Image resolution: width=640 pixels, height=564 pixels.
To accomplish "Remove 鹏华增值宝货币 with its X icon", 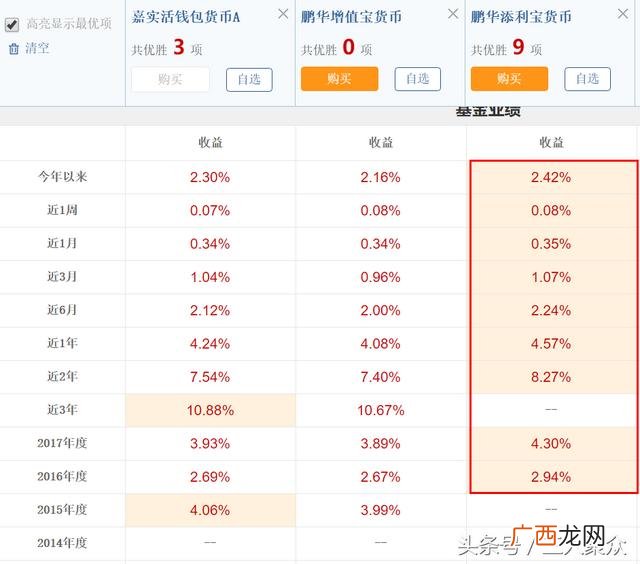I will [x=453, y=14].
